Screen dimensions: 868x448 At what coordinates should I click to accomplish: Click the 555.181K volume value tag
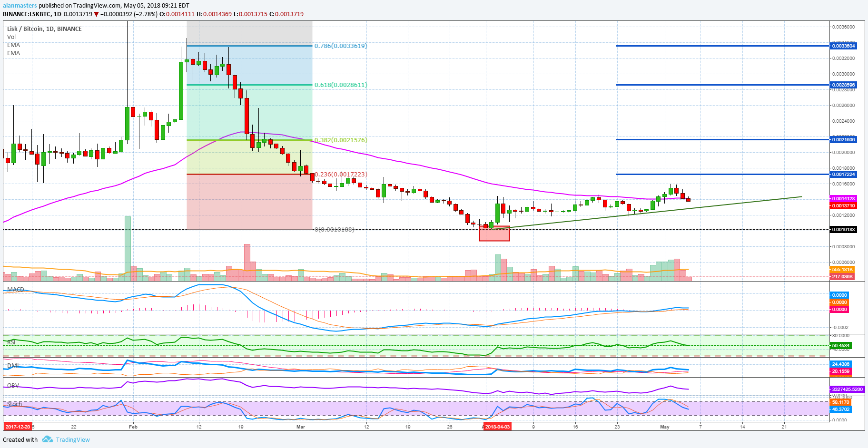842,270
